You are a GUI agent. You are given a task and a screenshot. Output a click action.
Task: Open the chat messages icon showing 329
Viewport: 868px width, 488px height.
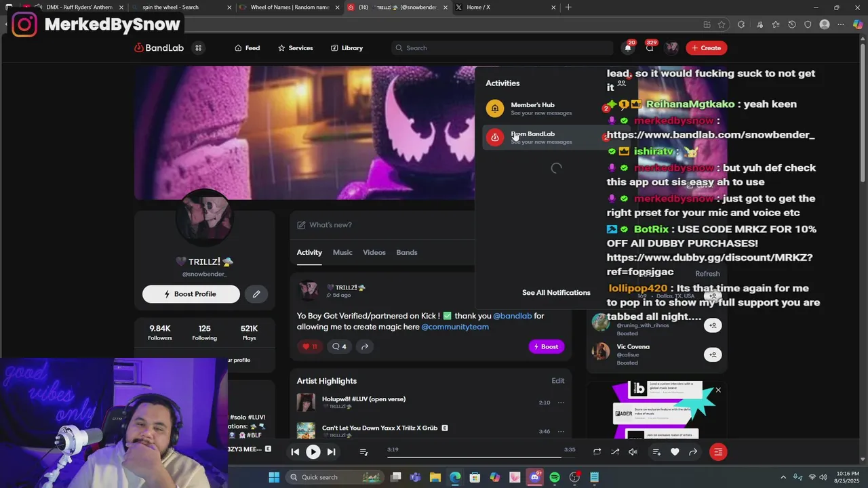click(650, 48)
